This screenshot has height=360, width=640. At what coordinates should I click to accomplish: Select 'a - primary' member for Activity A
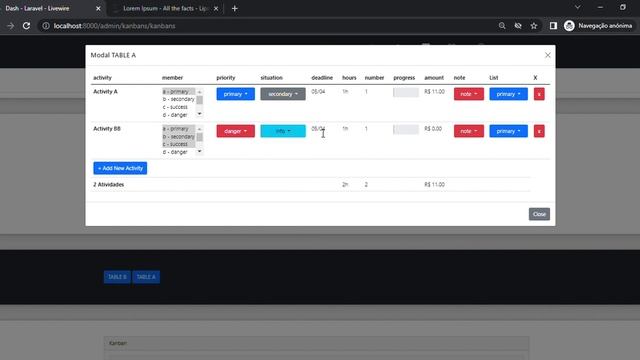179,91
